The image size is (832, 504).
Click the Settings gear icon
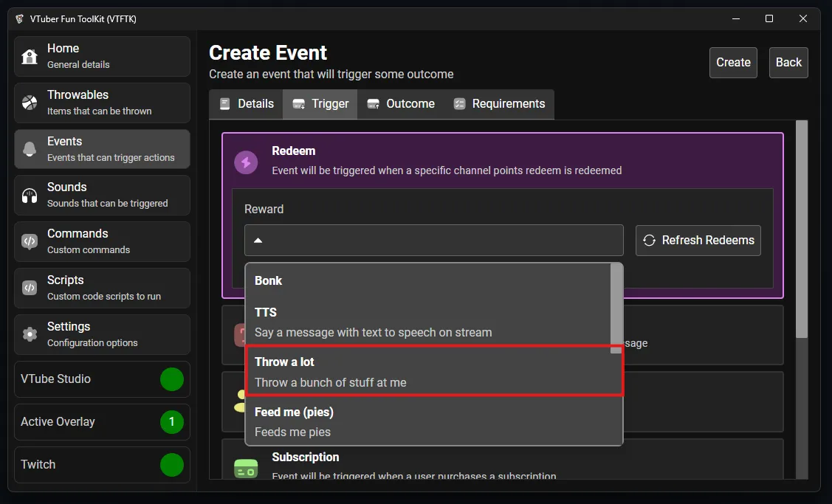point(30,334)
